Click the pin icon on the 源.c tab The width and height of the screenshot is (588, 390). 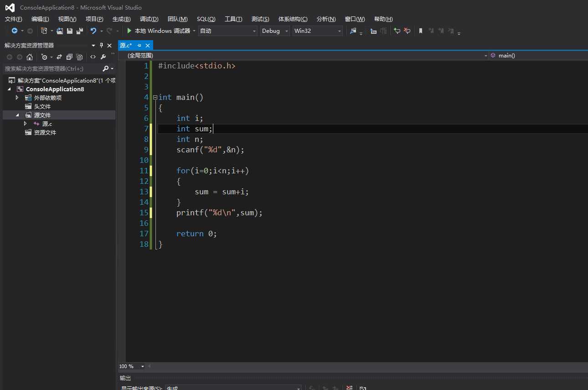pos(139,46)
